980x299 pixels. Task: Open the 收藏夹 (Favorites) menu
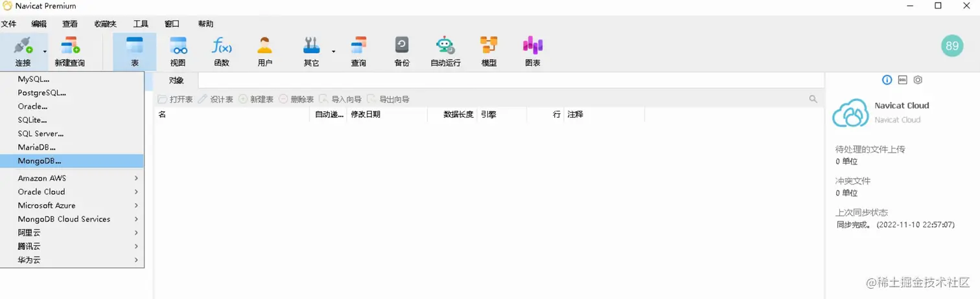pos(105,24)
